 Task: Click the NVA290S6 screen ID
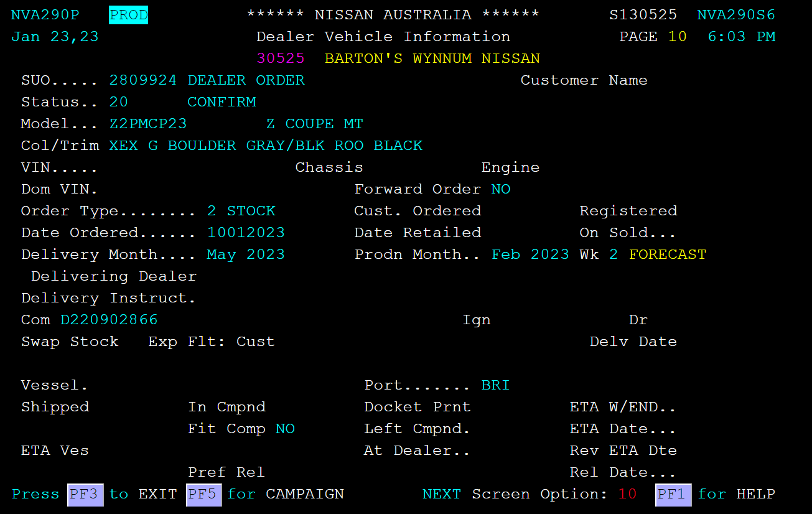tap(736, 15)
